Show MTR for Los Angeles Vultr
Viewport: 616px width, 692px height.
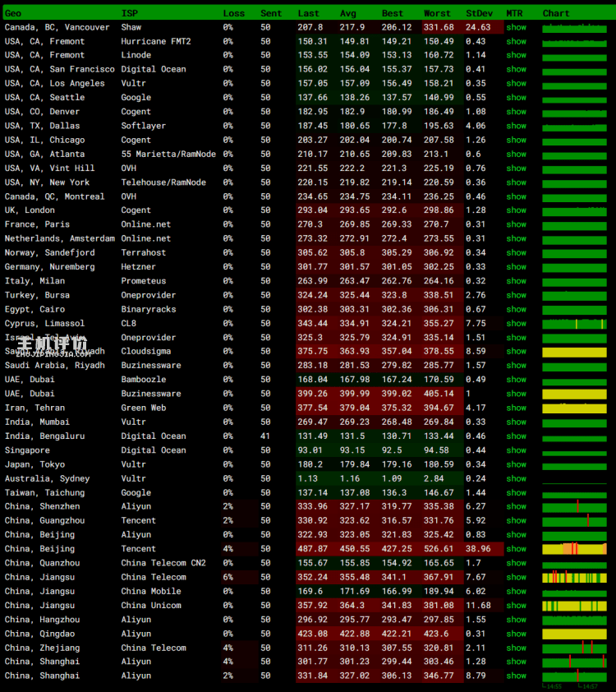point(516,83)
